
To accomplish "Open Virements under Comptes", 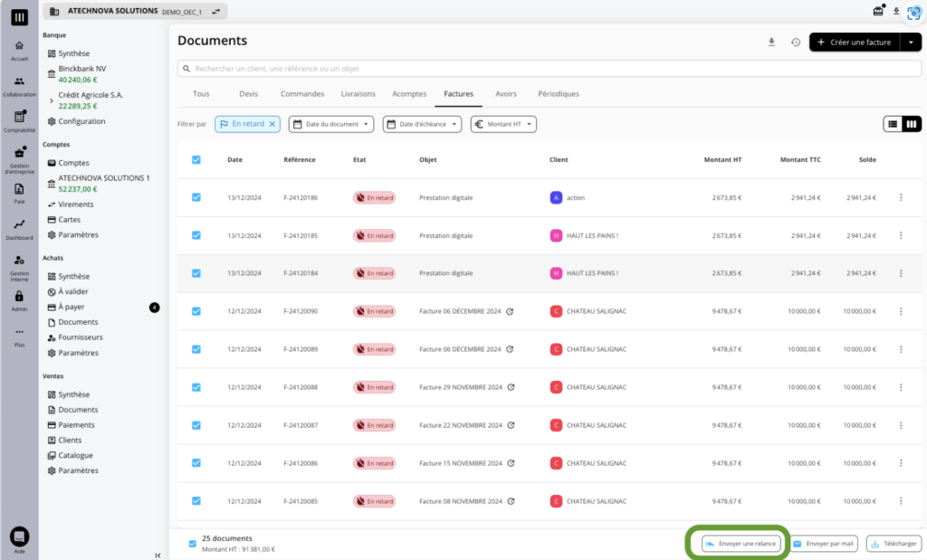I will 76,204.
